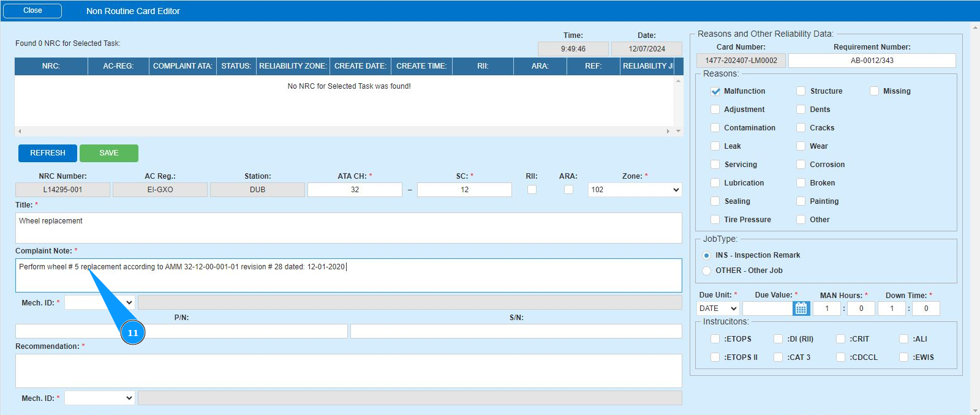Click the CREATE DATE column header

point(360,66)
